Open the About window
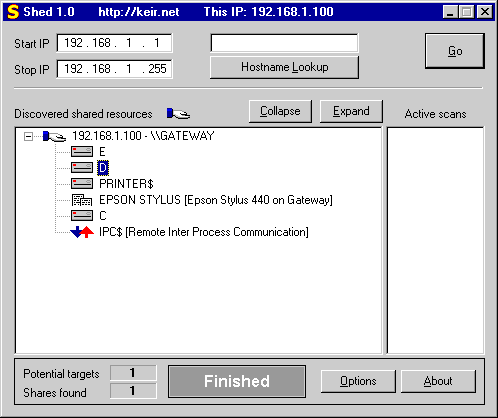Image resolution: width=498 pixels, height=418 pixels. [438, 381]
